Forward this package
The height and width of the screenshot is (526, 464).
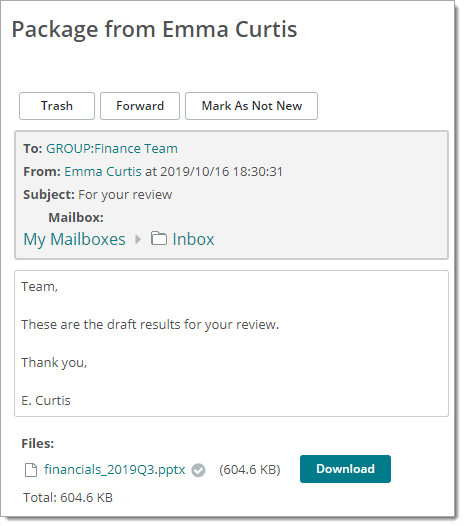coord(140,106)
